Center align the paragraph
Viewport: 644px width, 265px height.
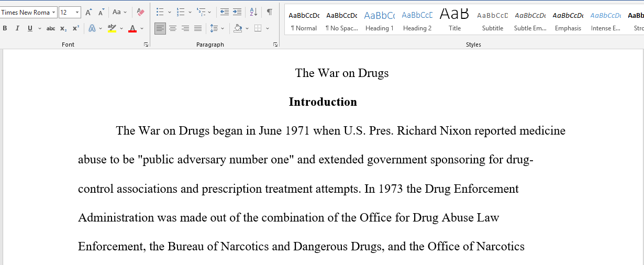173,28
